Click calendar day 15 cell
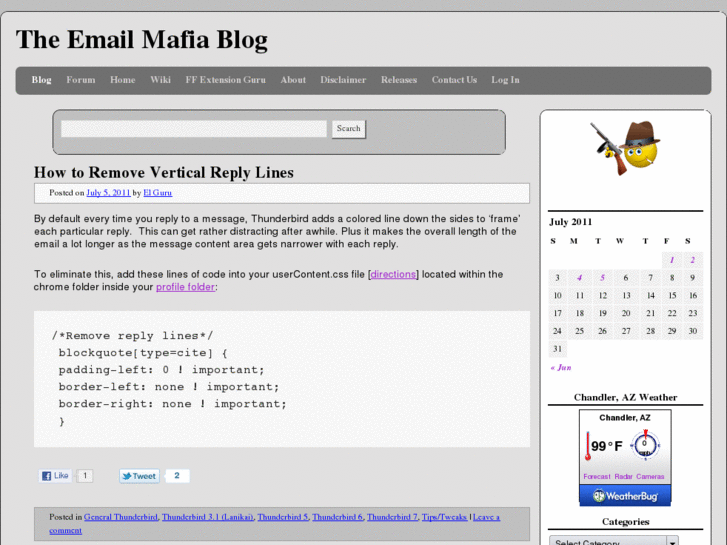This screenshot has width=727, height=545. pyautogui.click(x=671, y=295)
